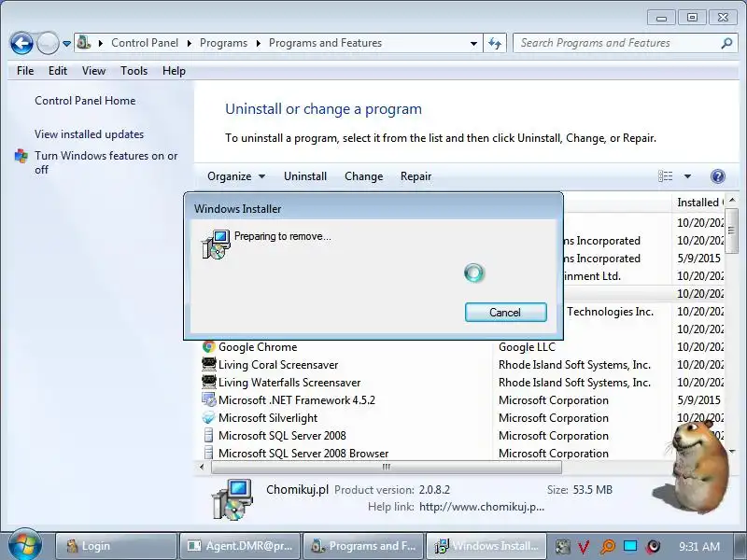Click the Refresh icon in the address bar
The image size is (747, 560).
pyautogui.click(x=495, y=43)
